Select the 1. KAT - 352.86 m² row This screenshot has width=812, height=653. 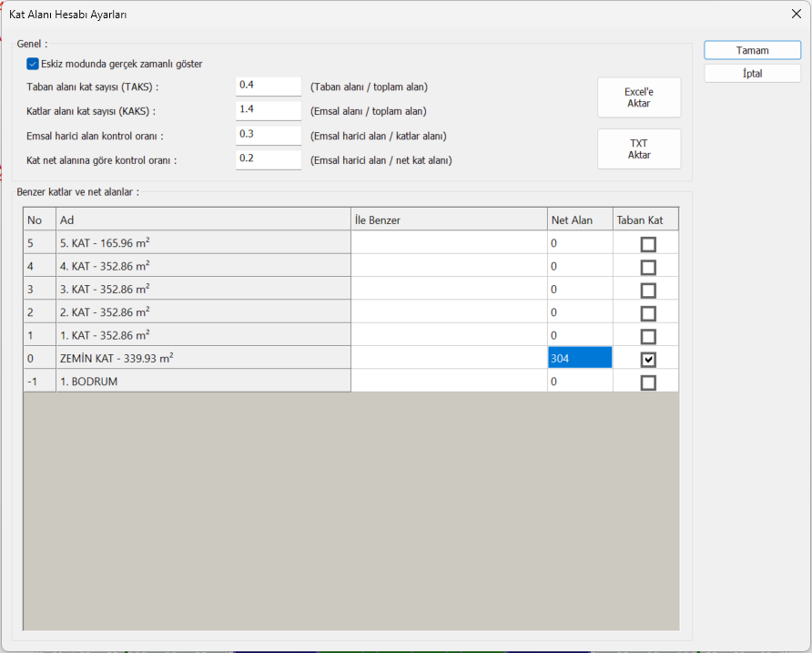pos(202,336)
